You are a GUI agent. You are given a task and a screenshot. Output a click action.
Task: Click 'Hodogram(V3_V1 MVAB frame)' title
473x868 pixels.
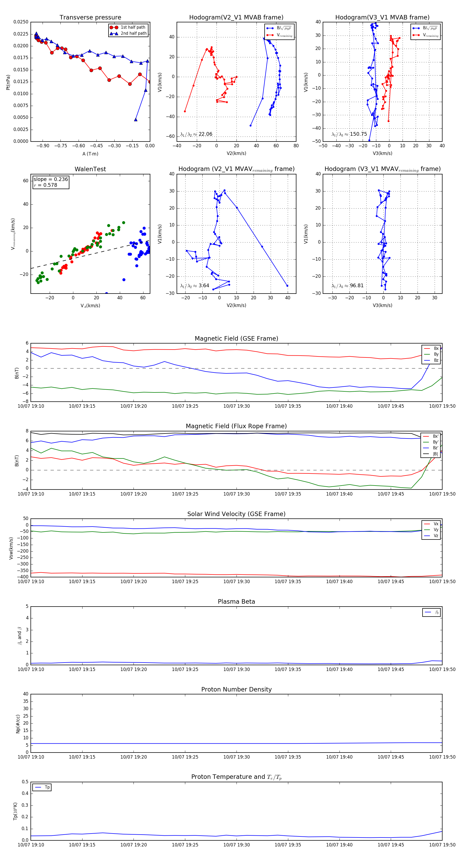[x=382, y=17]
